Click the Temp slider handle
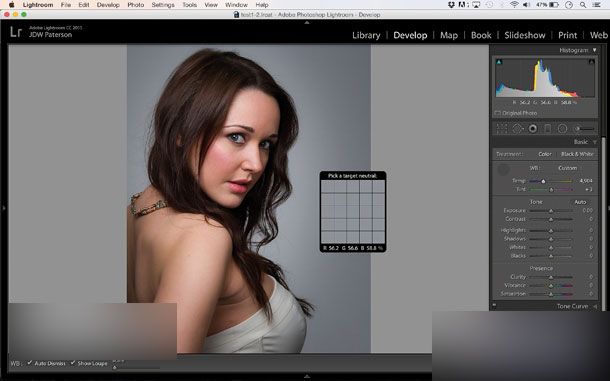 click(543, 181)
